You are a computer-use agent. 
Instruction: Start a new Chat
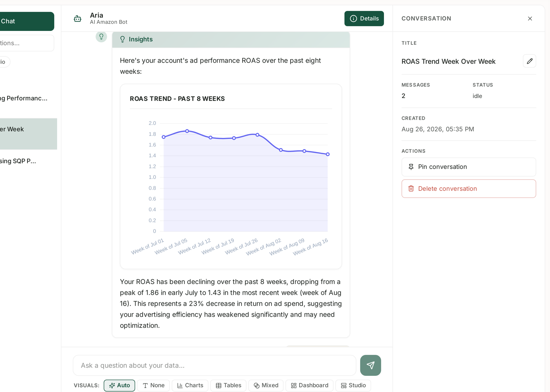tap(27, 21)
